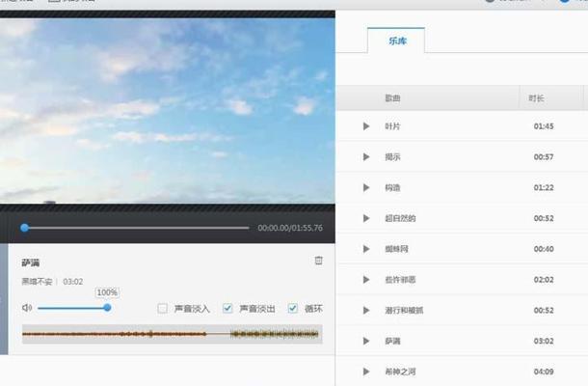This screenshot has height=386, width=588.
Task: Sort by the 歌曲 column header
Action: [x=392, y=98]
